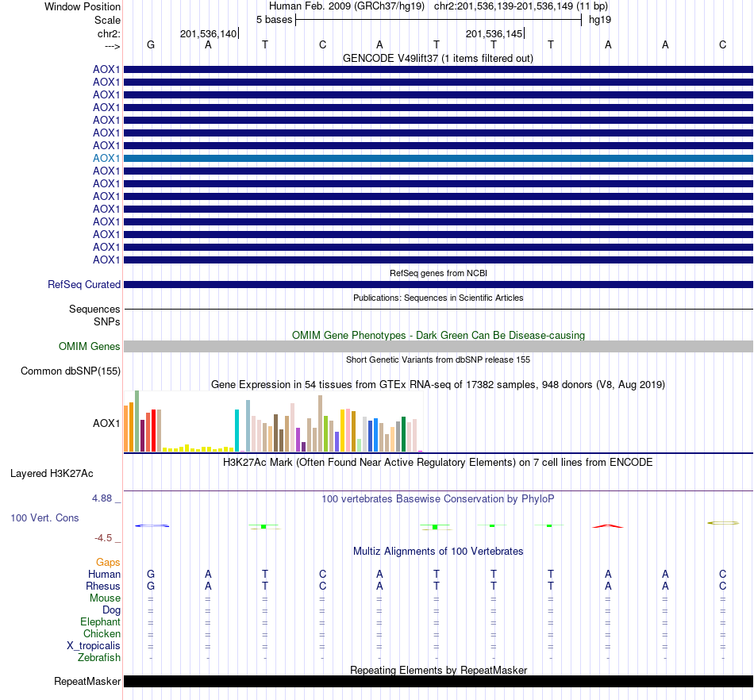Click the Gaps label in Multiz track
Image resolution: width=754 pixels, height=700 pixels.
(x=108, y=563)
